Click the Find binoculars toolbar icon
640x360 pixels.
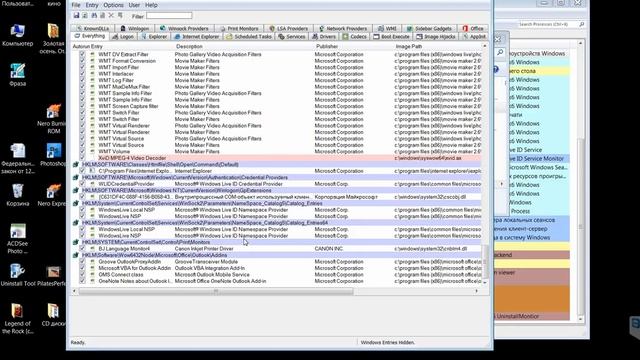94,16
